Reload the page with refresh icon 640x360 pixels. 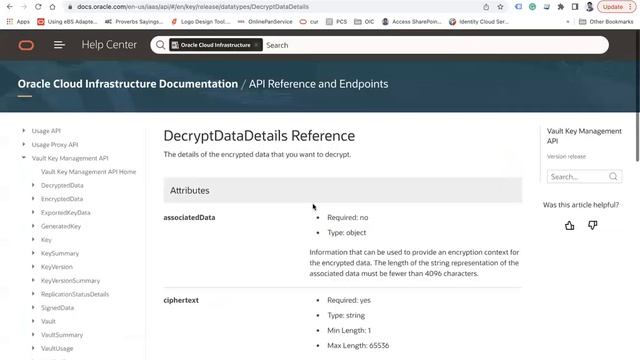coord(38,7)
